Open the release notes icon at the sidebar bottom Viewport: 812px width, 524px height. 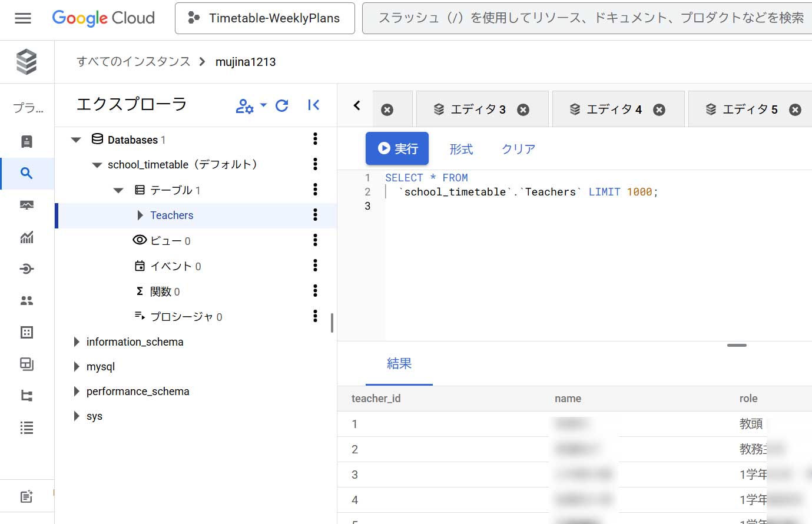(26, 497)
